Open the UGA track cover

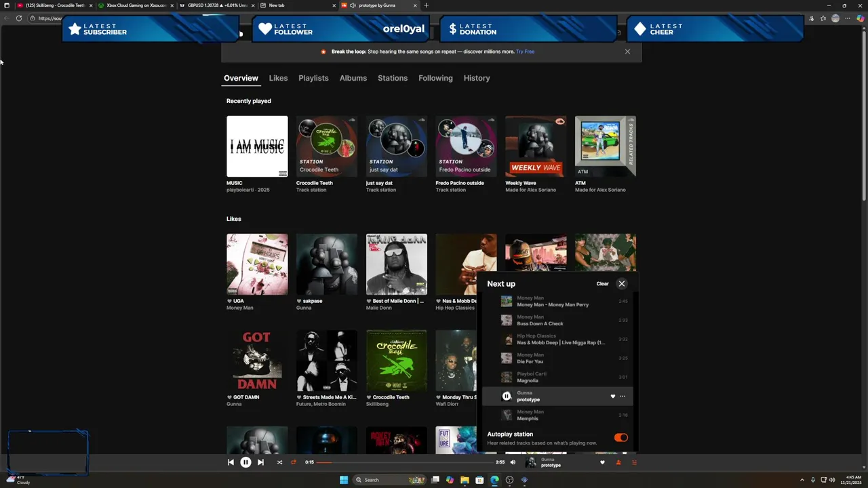click(257, 264)
